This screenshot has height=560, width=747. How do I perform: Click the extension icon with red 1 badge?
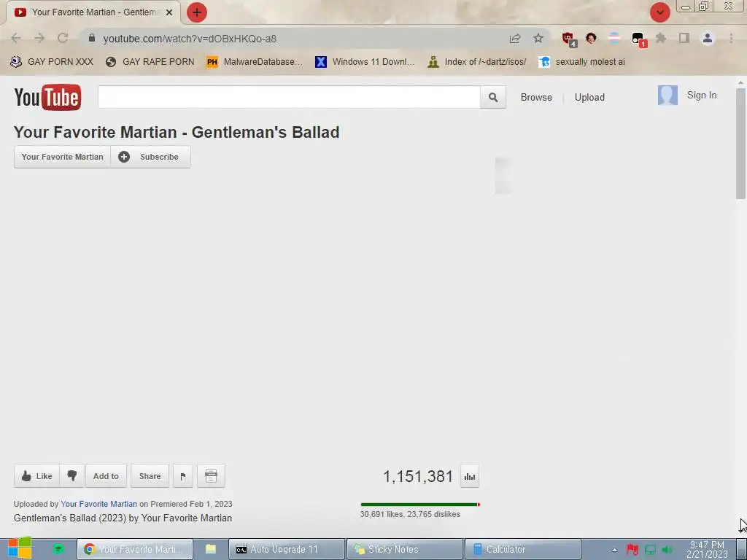[638, 39]
